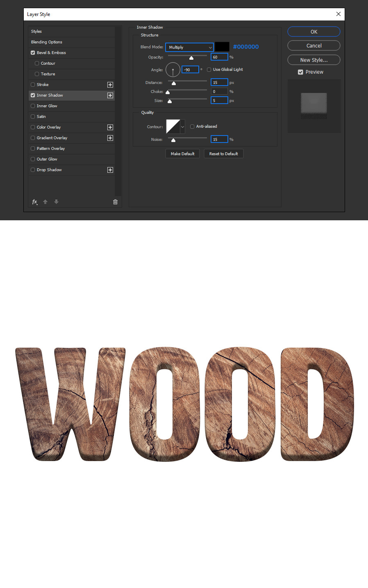The height and width of the screenshot is (588, 368).
Task: Click the styles list scrollbar
Action: (x=118, y=111)
